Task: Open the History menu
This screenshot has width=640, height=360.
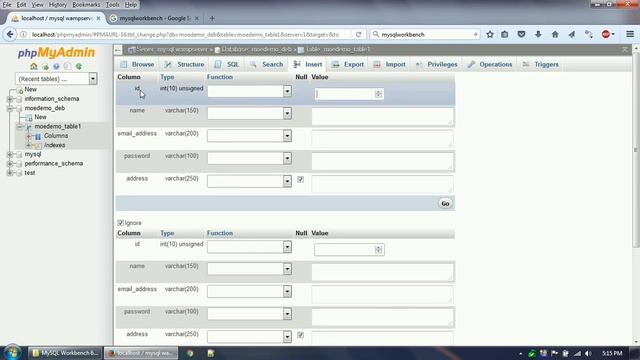Action: [58, 4]
